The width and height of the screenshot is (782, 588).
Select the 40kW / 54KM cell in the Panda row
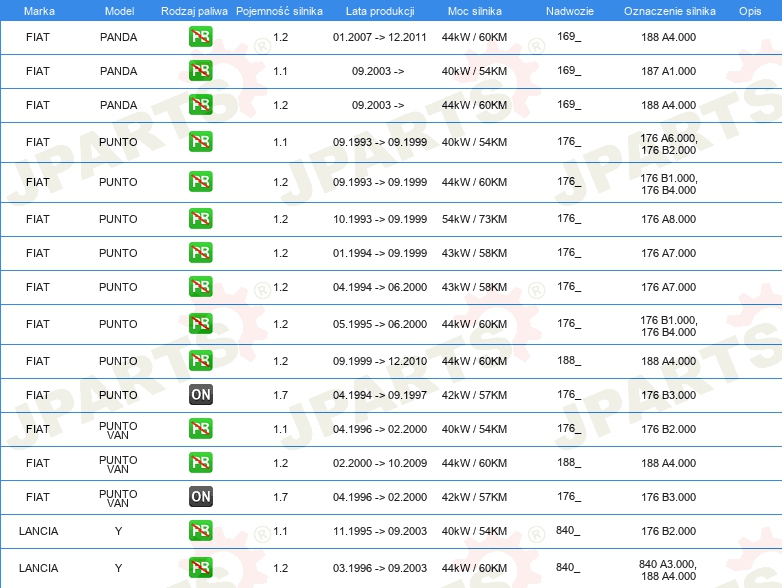(x=474, y=71)
